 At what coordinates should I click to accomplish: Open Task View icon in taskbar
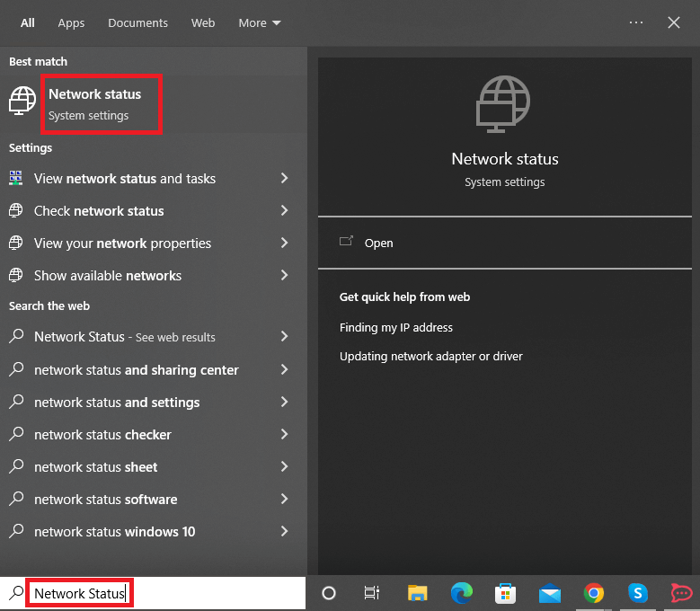click(x=371, y=593)
